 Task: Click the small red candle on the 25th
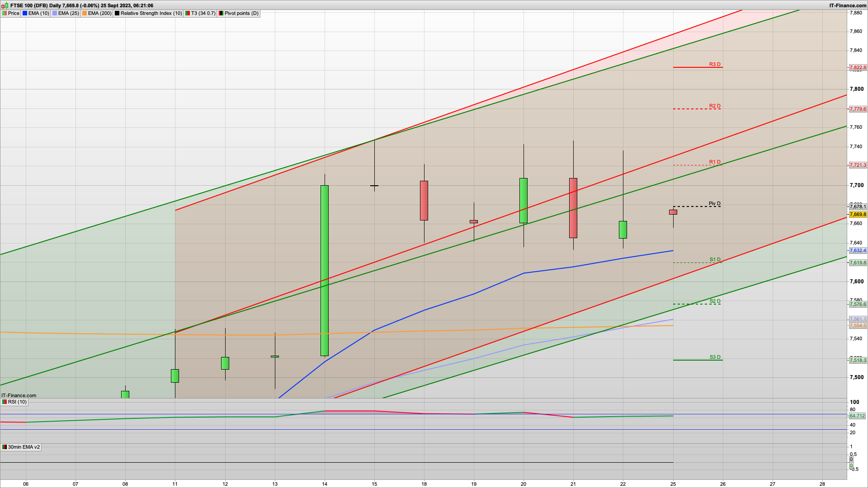pyautogui.click(x=673, y=212)
